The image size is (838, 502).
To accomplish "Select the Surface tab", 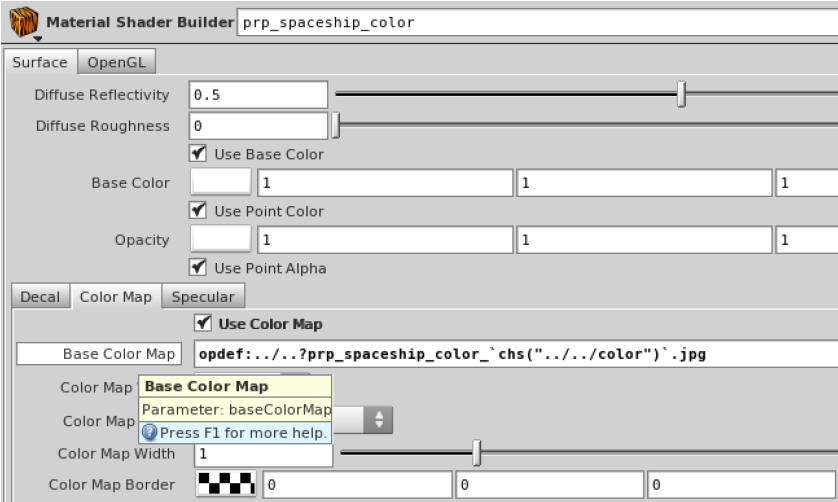I will (40, 62).
